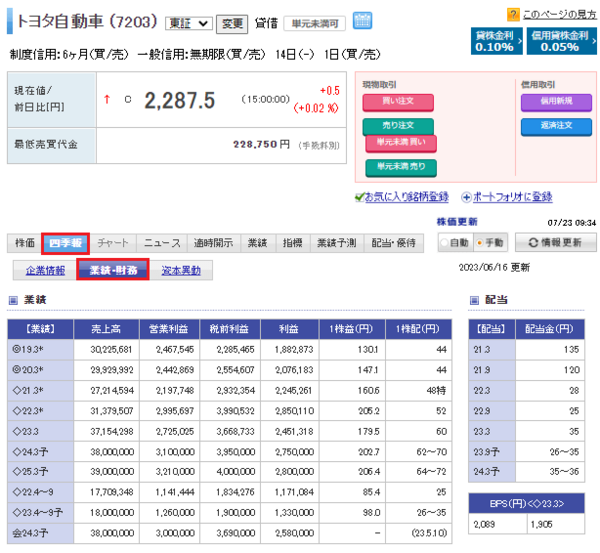Switch to the チャート tab
Screen dimensions: 600x553
[x=113, y=243]
